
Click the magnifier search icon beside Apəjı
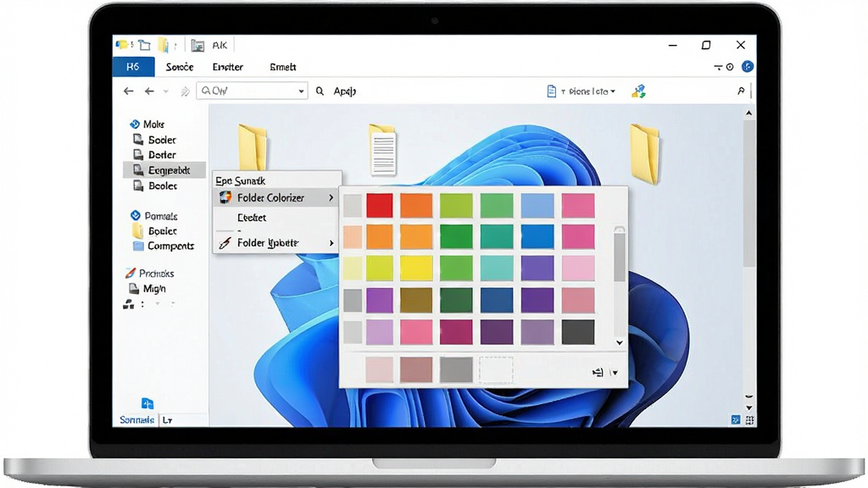320,91
